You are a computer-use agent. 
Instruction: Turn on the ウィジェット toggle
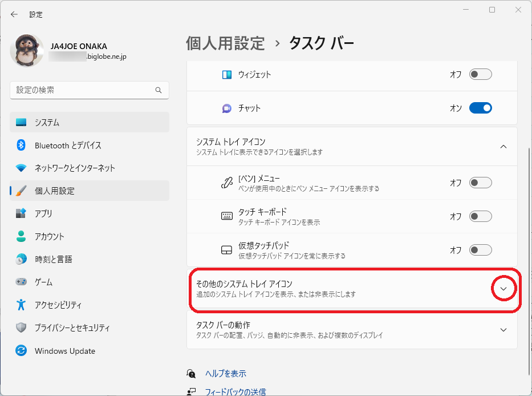point(481,74)
